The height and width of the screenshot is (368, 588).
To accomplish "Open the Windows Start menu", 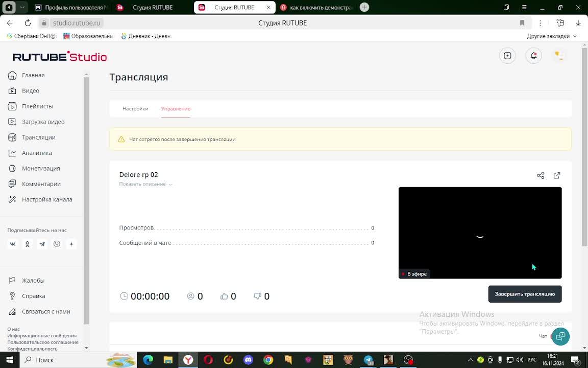I will click(x=10, y=360).
